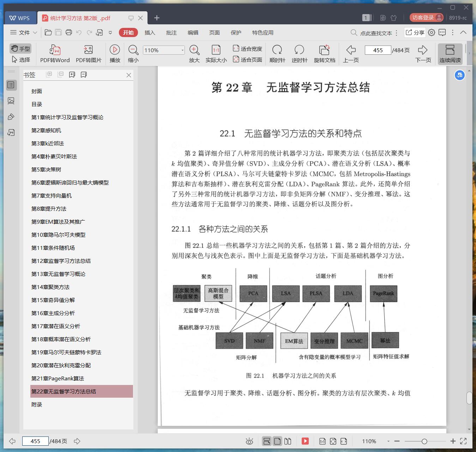The height and width of the screenshot is (452, 476).
Task: Open the settings gear icon
Action: point(432,32)
